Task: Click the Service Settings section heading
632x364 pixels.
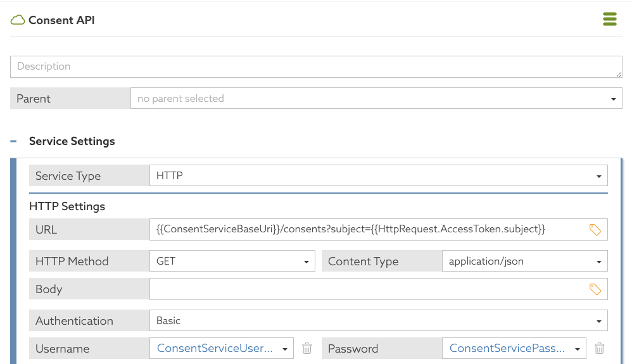Action: [x=72, y=141]
